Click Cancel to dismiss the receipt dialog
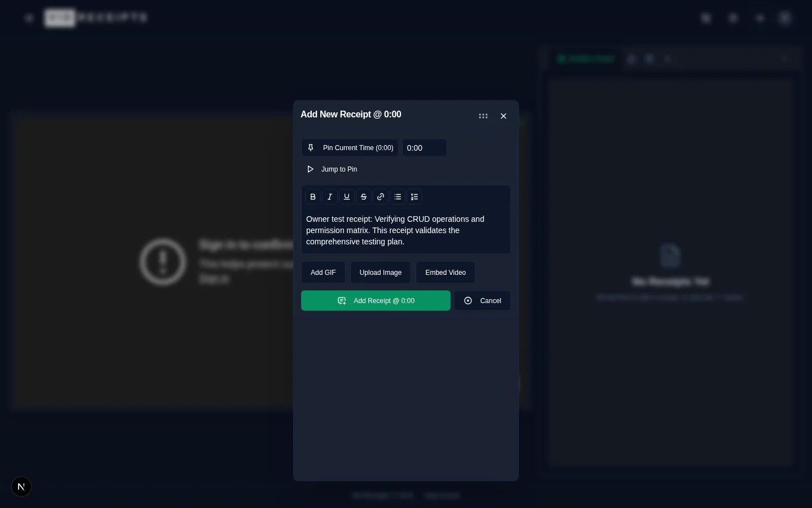Viewport: 812px width, 508px height. [483, 300]
